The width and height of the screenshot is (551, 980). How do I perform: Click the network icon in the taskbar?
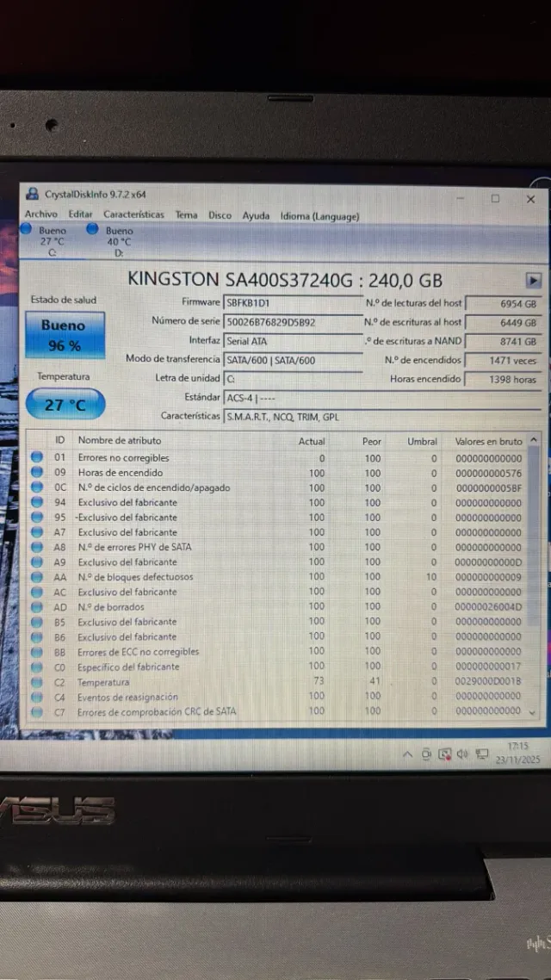click(481, 754)
